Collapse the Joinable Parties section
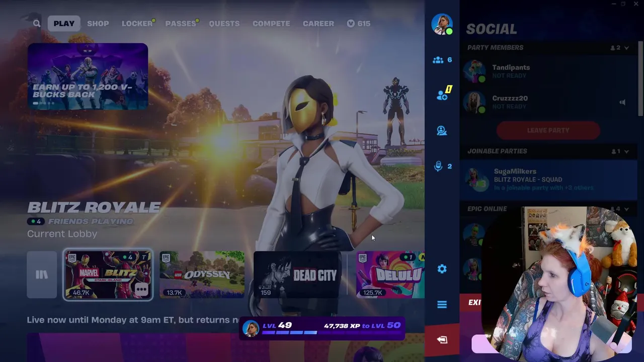 (626, 151)
